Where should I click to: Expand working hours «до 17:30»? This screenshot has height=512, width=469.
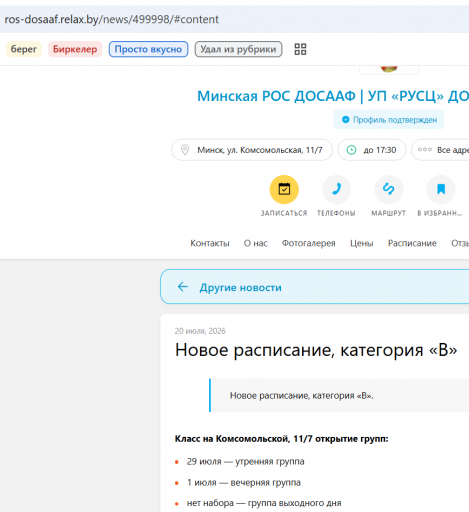(372, 150)
